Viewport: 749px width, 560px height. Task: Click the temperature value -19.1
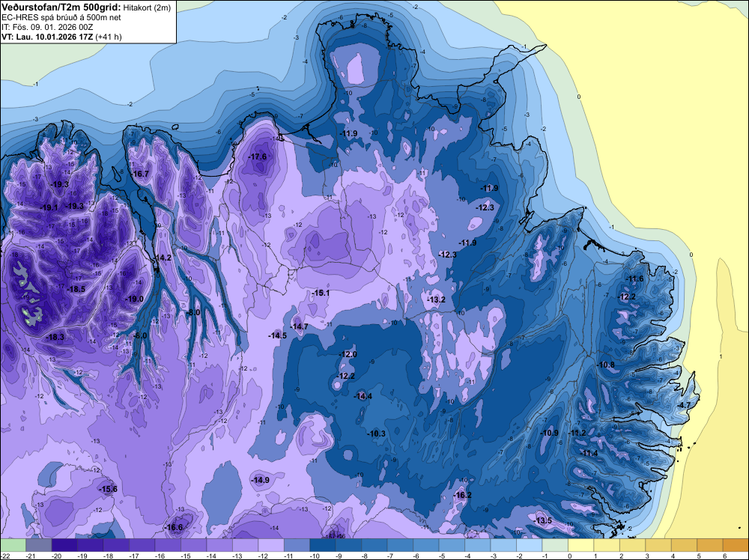pos(49,207)
